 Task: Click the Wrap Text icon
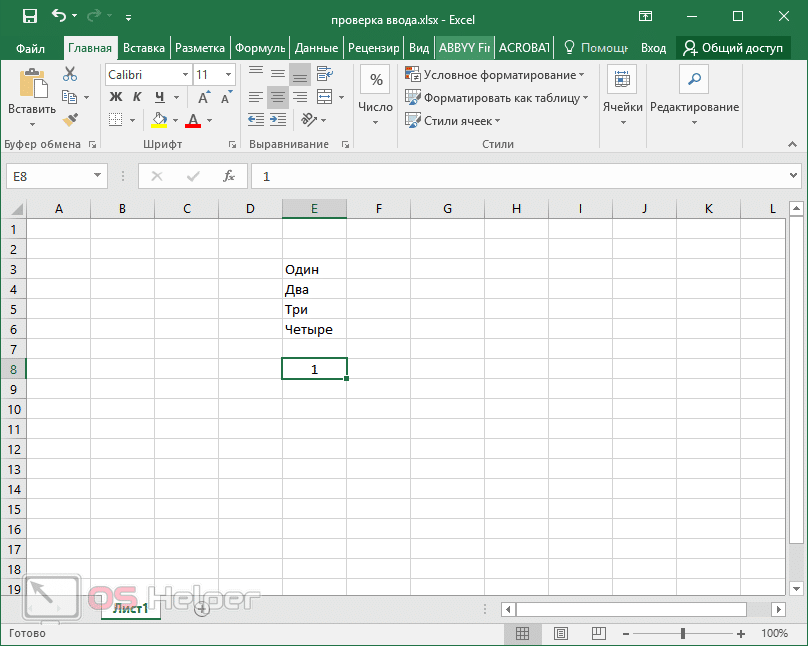[324, 74]
